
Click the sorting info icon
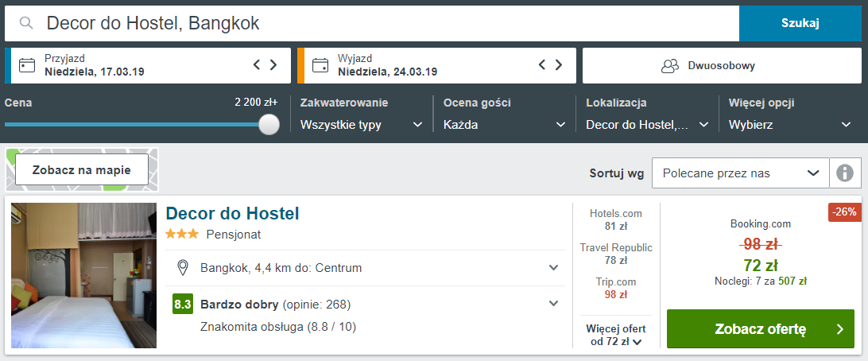pyautogui.click(x=845, y=173)
